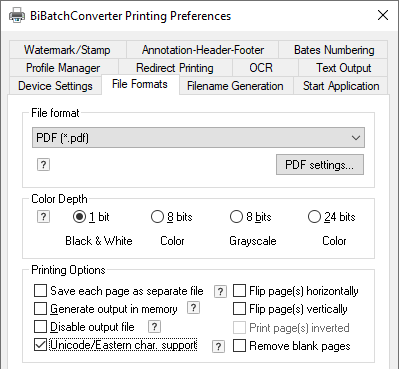The width and height of the screenshot is (399, 369).
Task: Check Flip page(s) horizontally
Action: coord(239,291)
